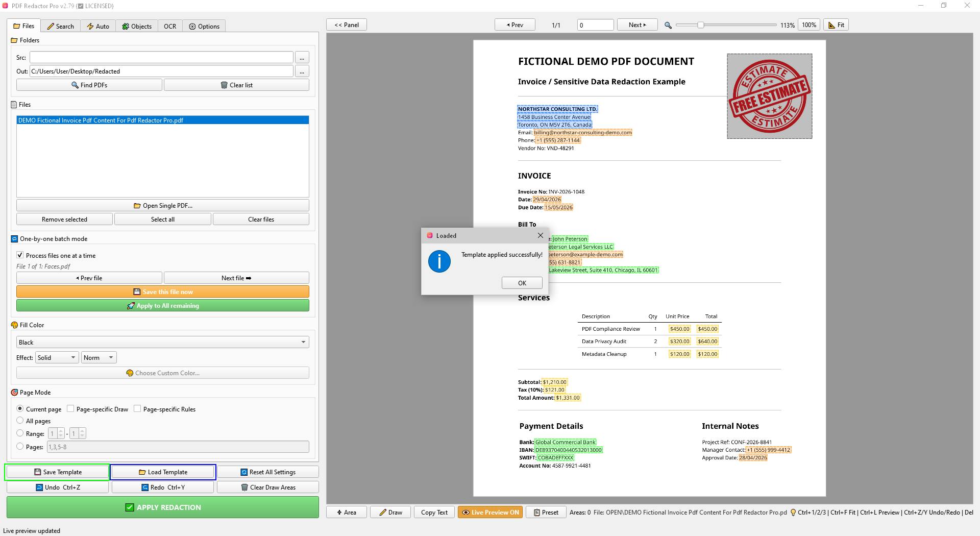Viewport: 980px width, 536px height.
Task: Open the Norm dropdown
Action: click(x=99, y=358)
